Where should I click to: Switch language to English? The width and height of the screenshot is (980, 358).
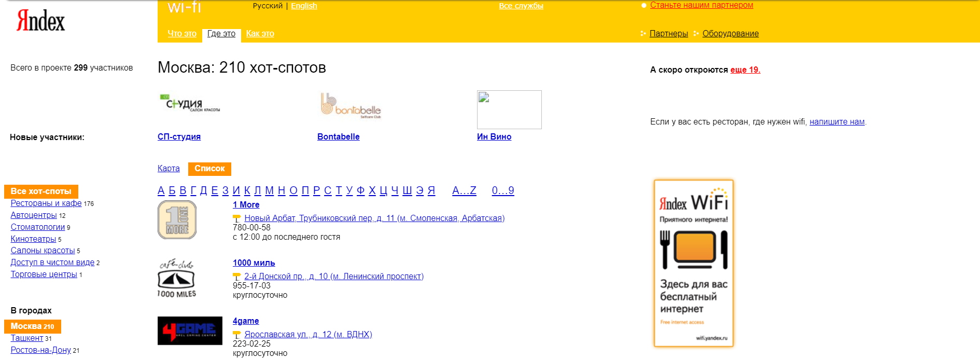coord(304,6)
